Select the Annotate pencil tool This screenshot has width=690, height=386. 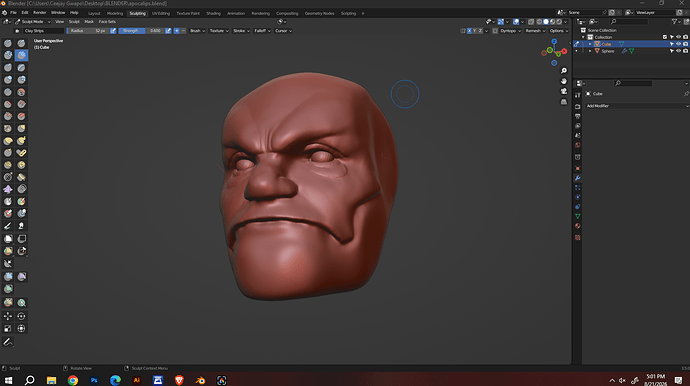click(8, 342)
